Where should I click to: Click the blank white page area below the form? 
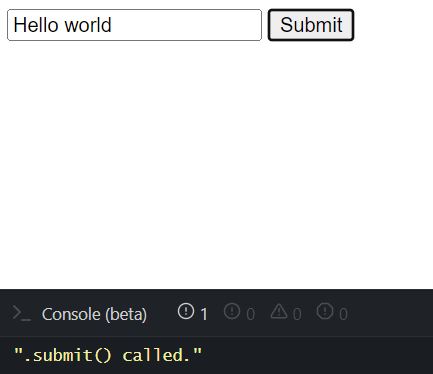pyautogui.click(x=217, y=163)
